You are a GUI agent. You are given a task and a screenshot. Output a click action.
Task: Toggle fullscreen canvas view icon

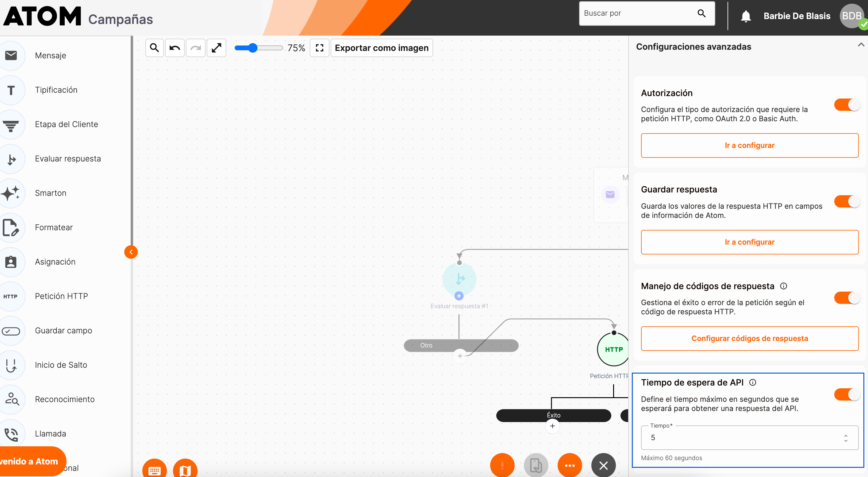(319, 48)
